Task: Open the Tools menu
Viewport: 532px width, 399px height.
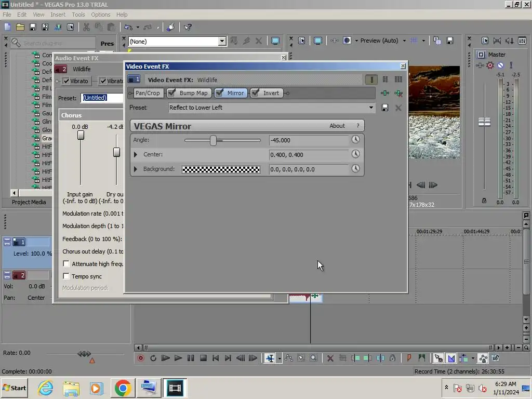Action: 78,15
